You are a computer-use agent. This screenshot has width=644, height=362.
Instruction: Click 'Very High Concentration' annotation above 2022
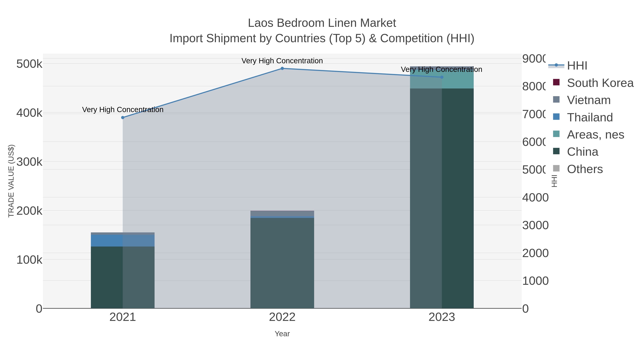pyautogui.click(x=282, y=61)
